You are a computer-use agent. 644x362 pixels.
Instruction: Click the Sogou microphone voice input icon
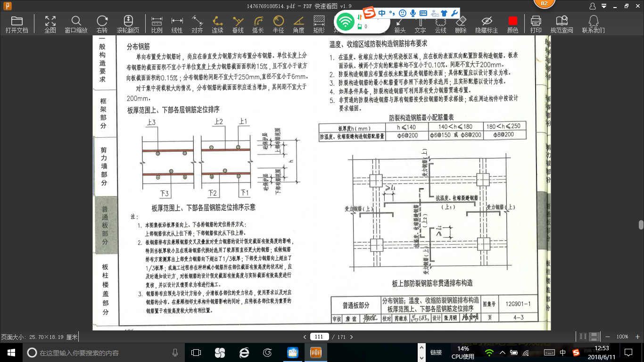[x=413, y=13]
